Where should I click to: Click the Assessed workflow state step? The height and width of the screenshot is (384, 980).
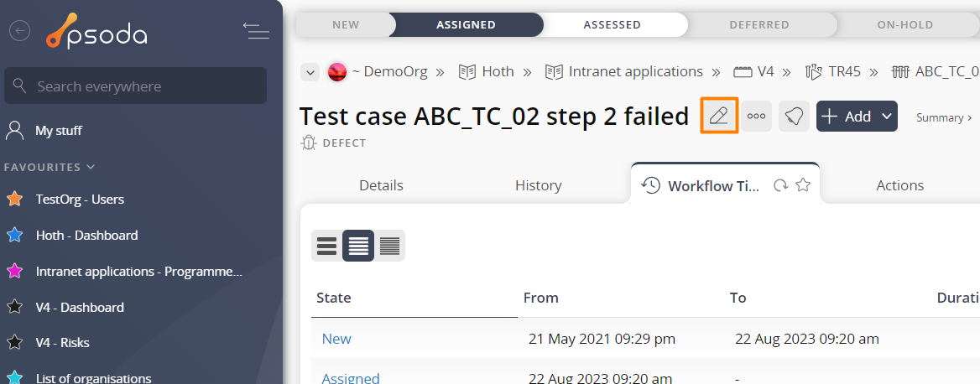pyautogui.click(x=612, y=25)
